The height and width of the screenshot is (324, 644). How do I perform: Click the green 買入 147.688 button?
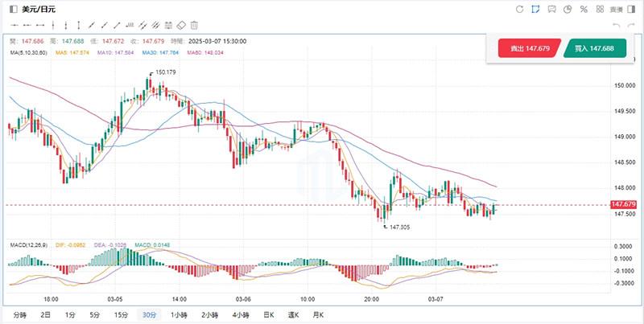click(x=594, y=49)
